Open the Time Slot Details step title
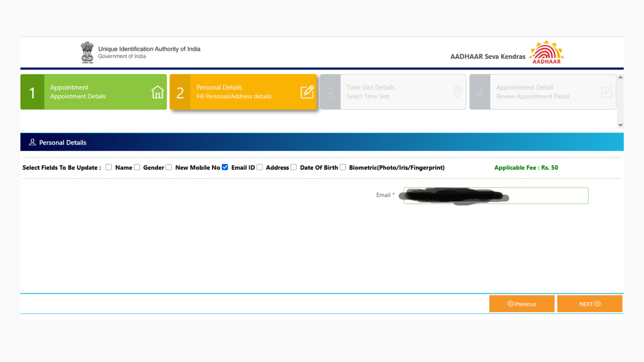The width and height of the screenshot is (644, 362). 370,88
